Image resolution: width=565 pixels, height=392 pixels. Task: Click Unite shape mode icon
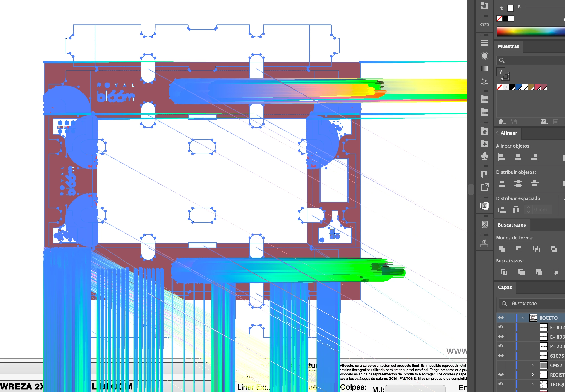pos(502,249)
